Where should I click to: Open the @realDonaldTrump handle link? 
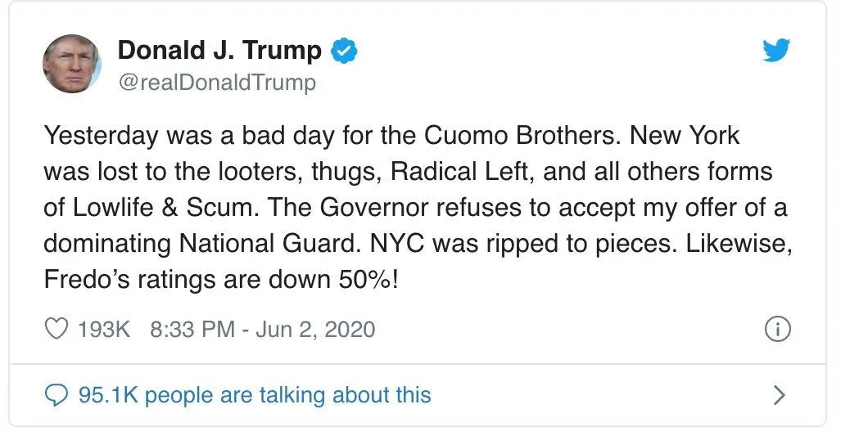click(217, 83)
